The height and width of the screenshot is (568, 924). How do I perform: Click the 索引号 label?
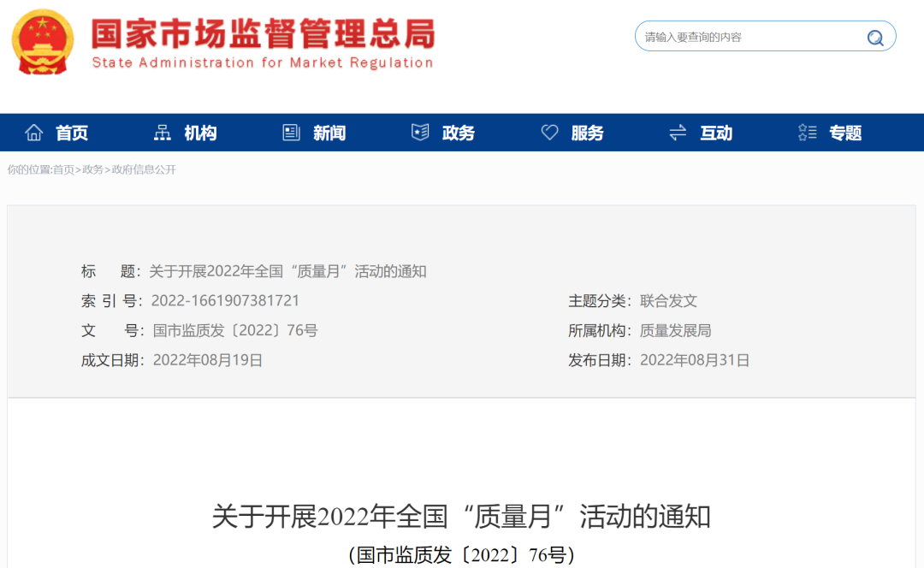[110, 301]
